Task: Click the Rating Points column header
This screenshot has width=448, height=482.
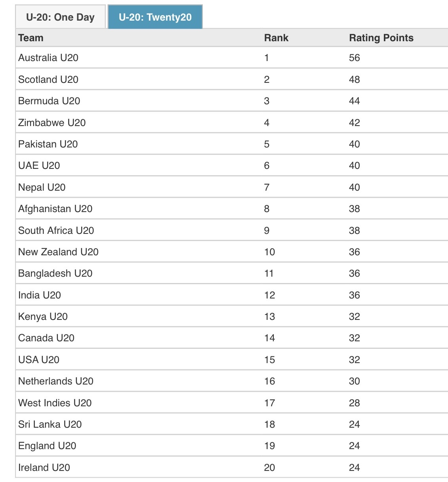Action: tap(381, 38)
